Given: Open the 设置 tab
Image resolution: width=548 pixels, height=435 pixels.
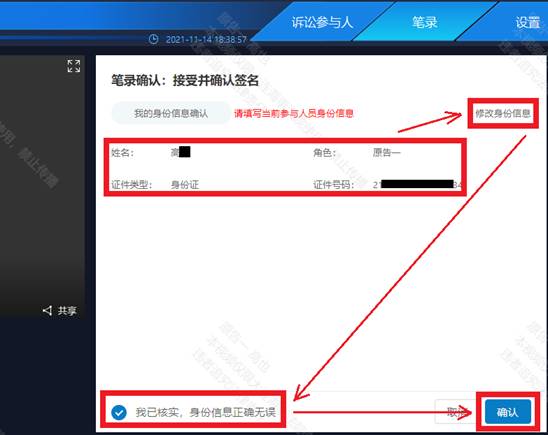Looking at the screenshot, I should click(x=528, y=22).
